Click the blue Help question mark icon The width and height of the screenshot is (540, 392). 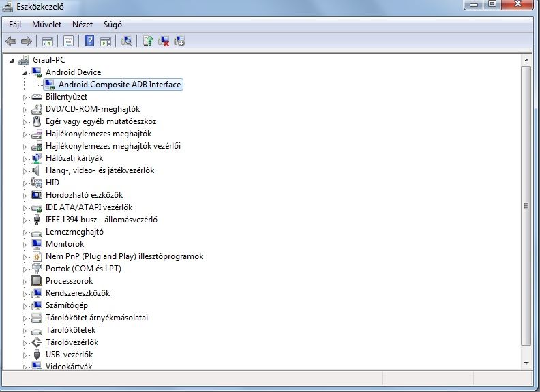pyautogui.click(x=89, y=41)
